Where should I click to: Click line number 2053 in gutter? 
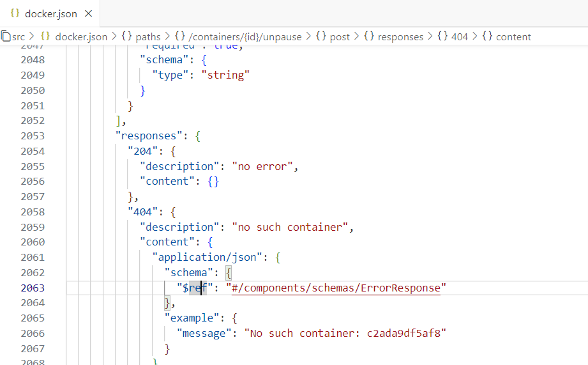pyautogui.click(x=33, y=136)
